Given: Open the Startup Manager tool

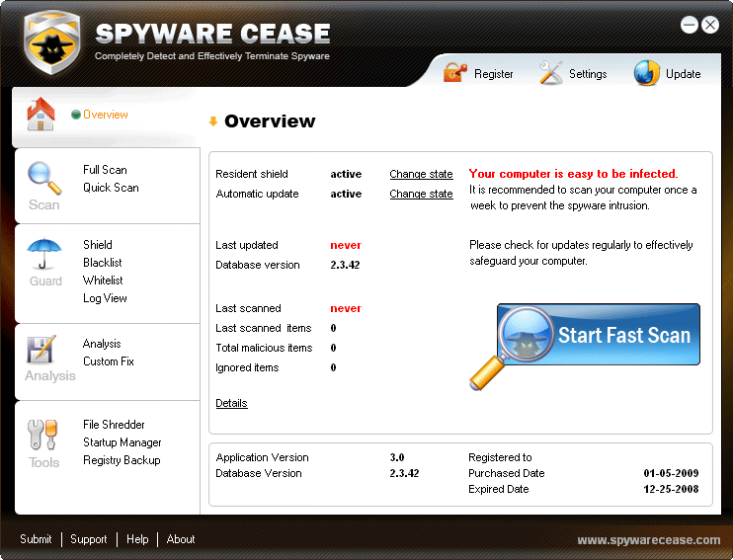Looking at the screenshot, I should click(122, 442).
